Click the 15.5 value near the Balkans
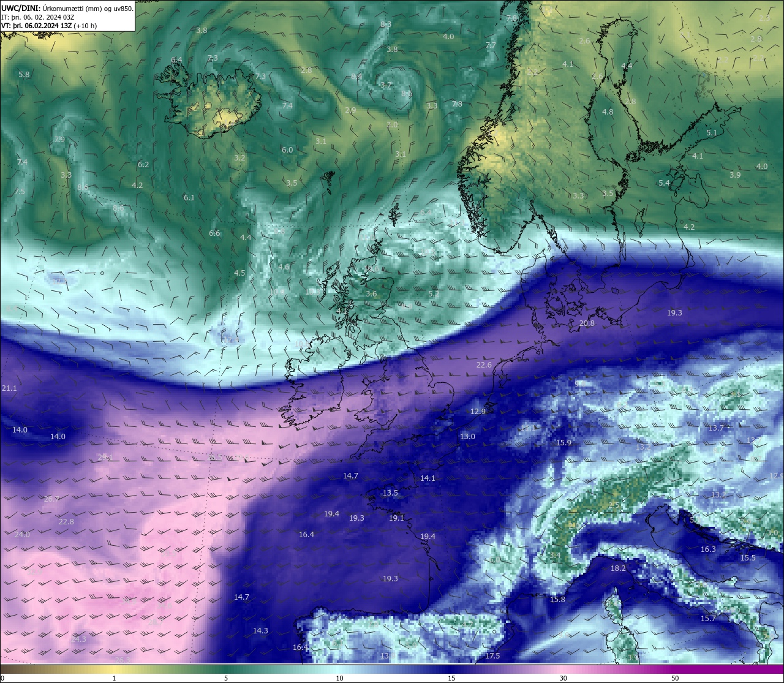 [x=748, y=557]
